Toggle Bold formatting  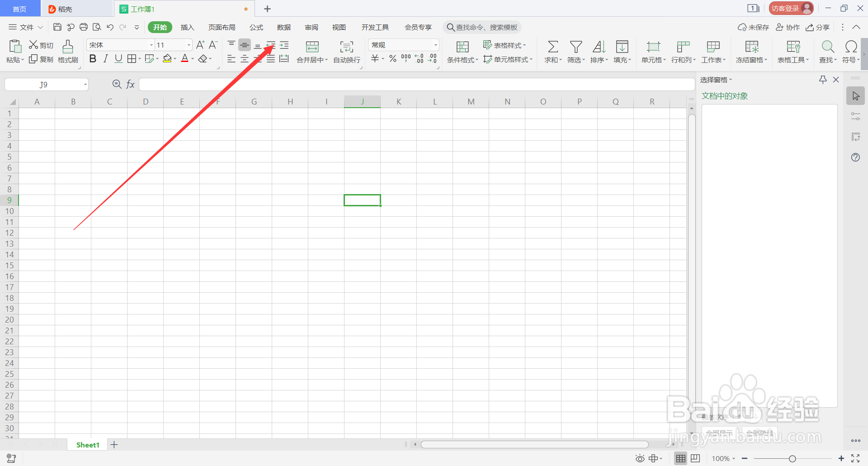(x=93, y=59)
